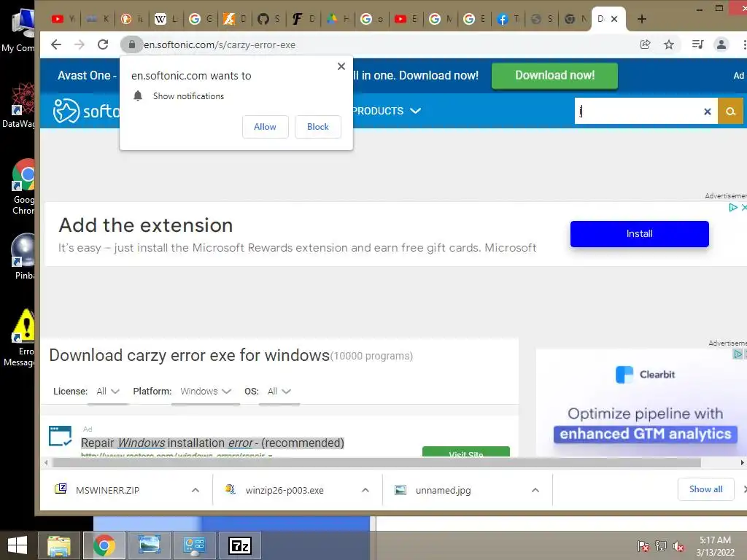Click the network tray icon
This screenshot has height=560, width=747.
coord(661,546)
